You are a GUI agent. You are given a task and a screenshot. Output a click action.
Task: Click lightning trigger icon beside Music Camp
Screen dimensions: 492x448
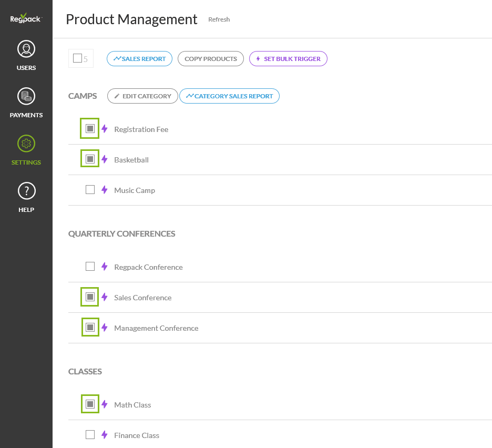(x=104, y=190)
